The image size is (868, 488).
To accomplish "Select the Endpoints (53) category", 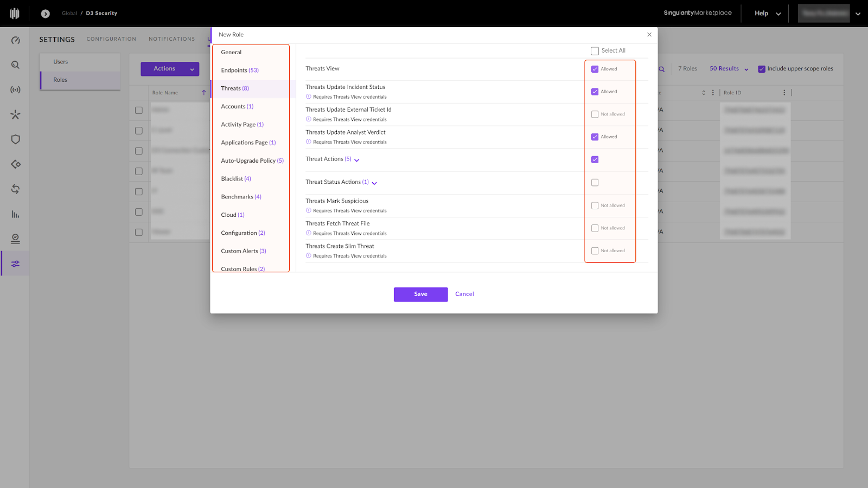I will tap(240, 70).
